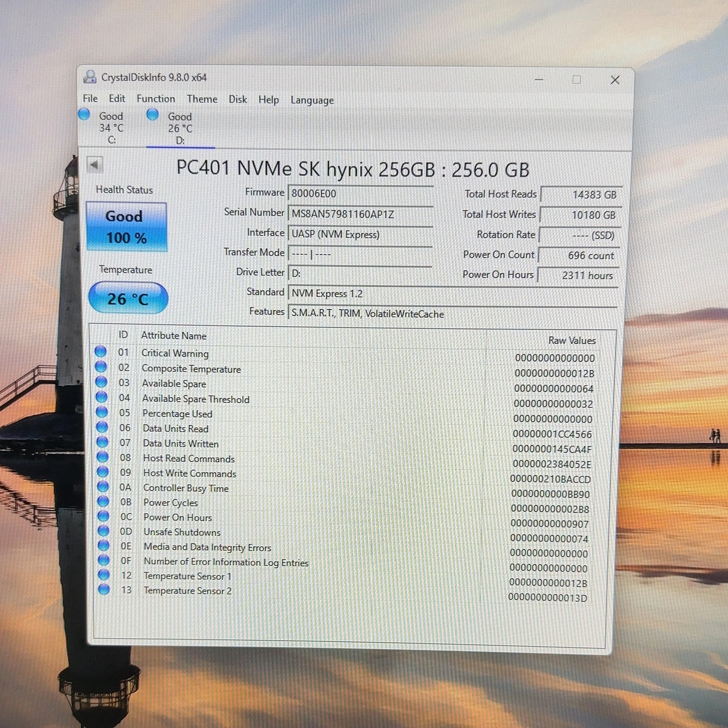Screen dimensions: 728x728
Task: Click raw value 0000000145CA4F
Action: [x=551, y=450]
